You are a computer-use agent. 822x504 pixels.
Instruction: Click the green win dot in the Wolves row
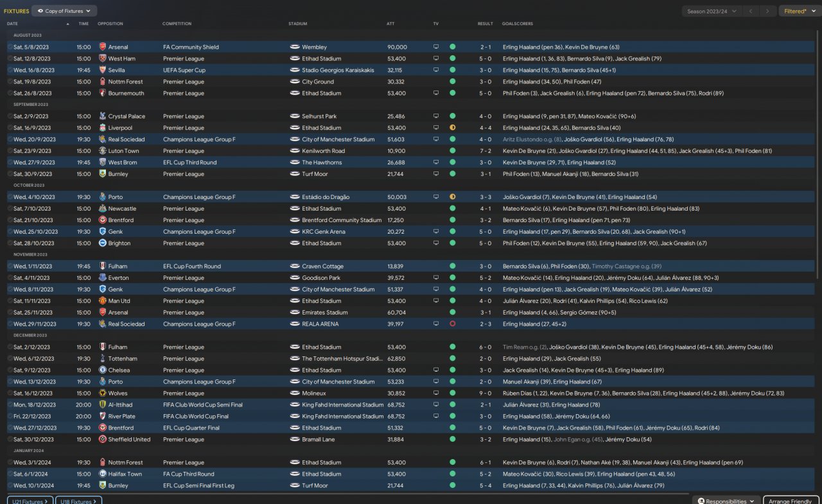point(452,394)
